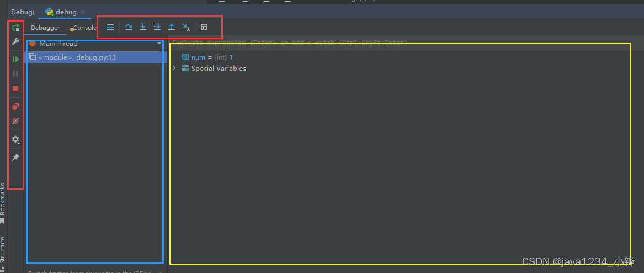Click the Evaluate expression input field
The height and width of the screenshot is (273, 644).
[407, 43]
